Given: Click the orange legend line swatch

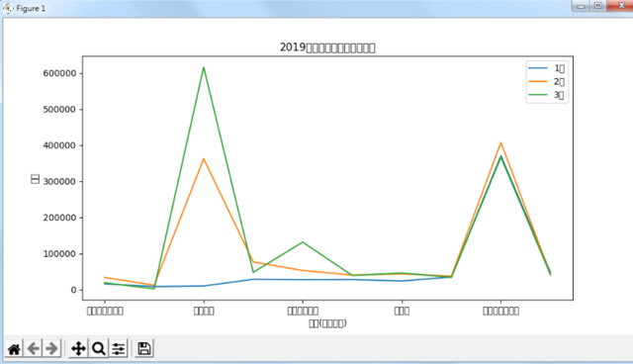Looking at the screenshot, I should point(538,81).
